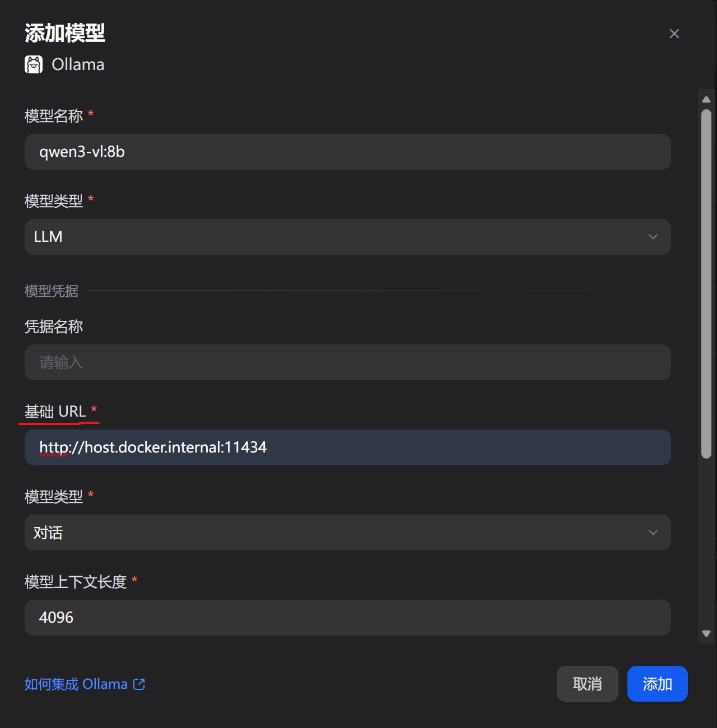Expand the 对话 model type dropdown
Screen dimensions: 717x728
coord(347,533)
